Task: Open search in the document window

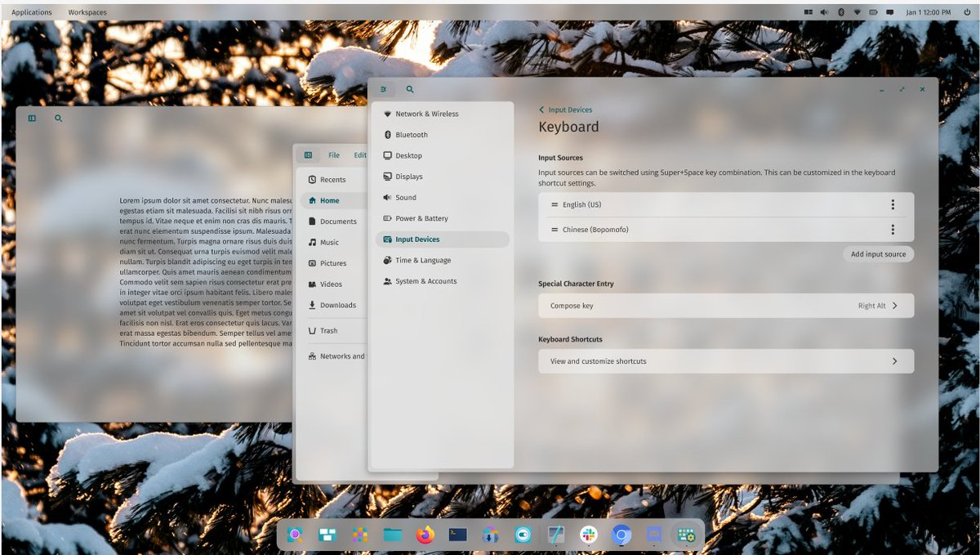Action: [x=58, y=118]
